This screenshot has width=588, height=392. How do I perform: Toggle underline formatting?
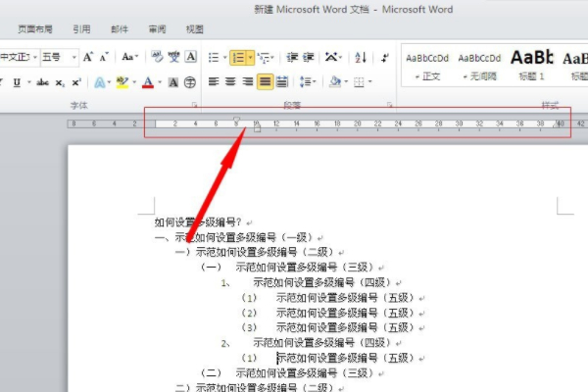tap(18, 82)
